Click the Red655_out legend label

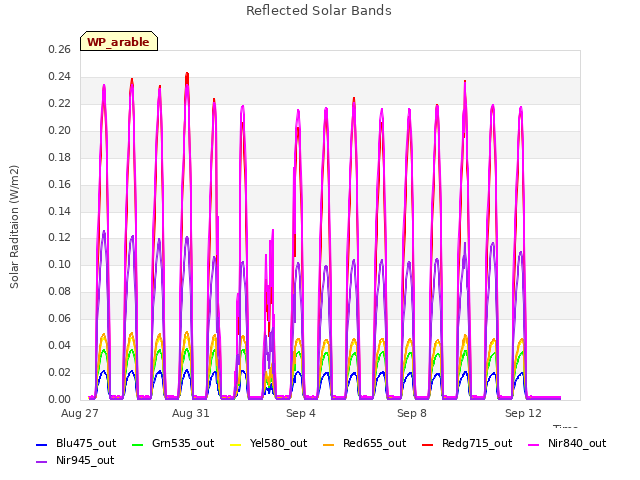point(374,443)
